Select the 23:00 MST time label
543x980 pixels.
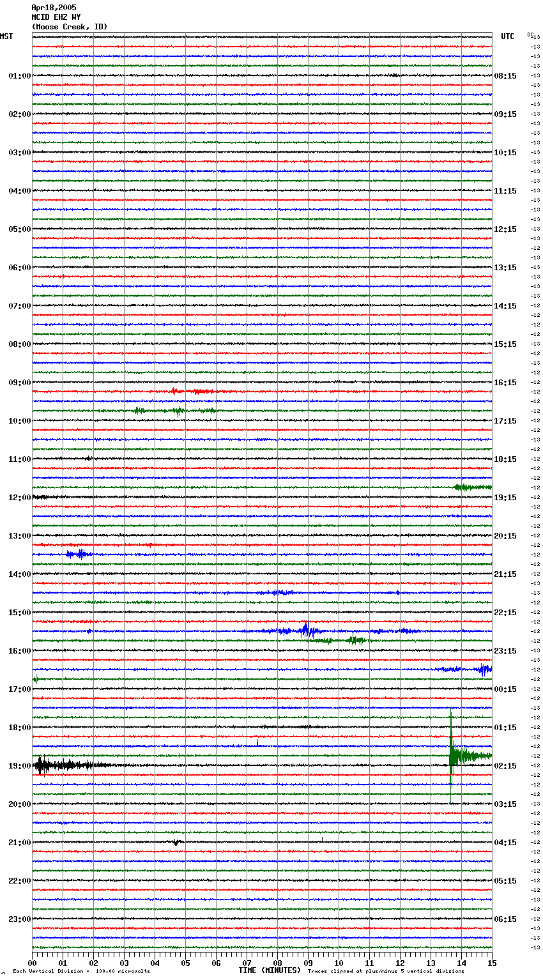tap(20, 919)
